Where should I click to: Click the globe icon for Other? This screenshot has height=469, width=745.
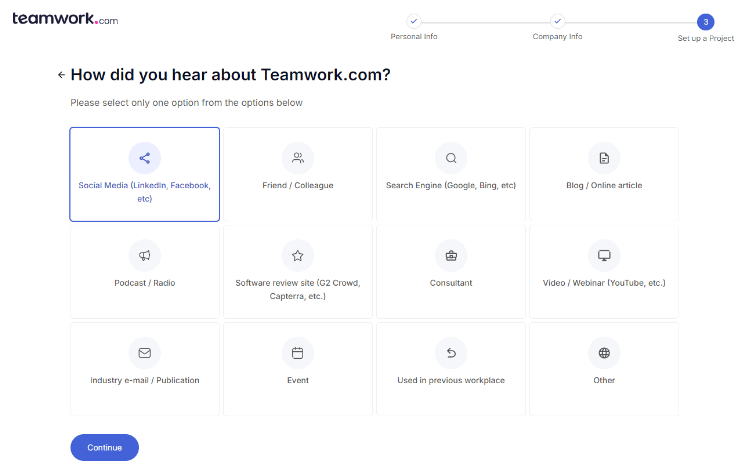604,353
